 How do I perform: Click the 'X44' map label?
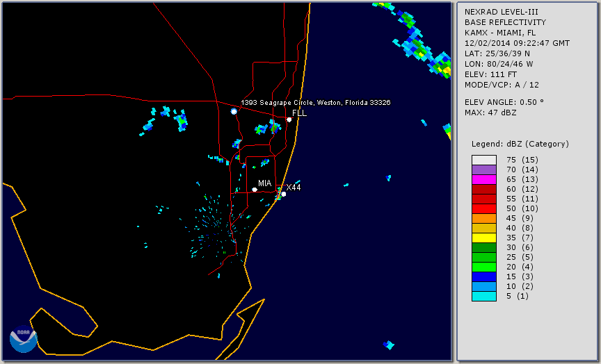[x=294, y=187]
